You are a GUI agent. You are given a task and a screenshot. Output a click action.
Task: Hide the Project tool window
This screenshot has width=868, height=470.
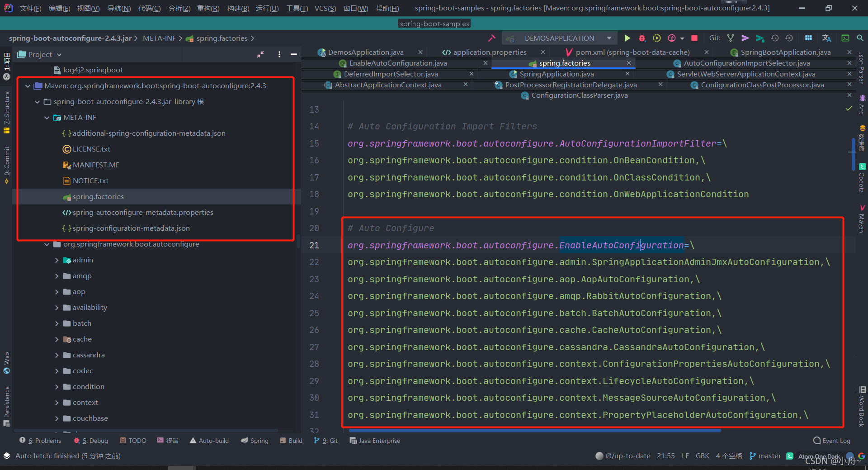(x=294, y=54)
